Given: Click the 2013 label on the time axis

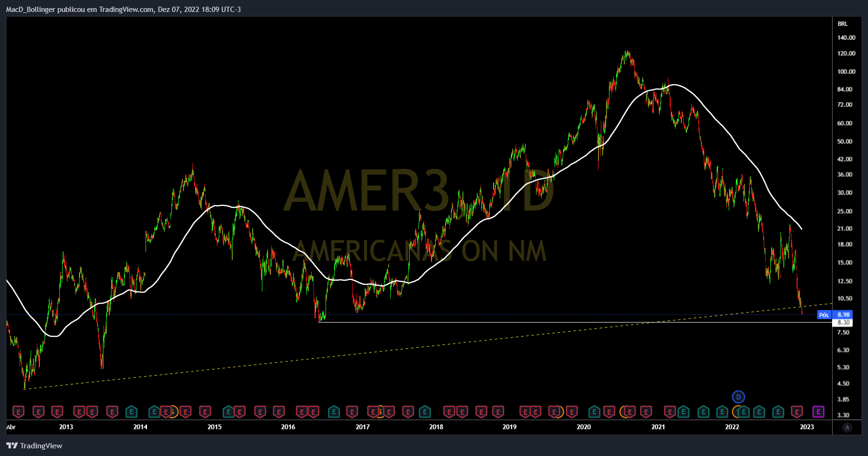Looking at the screenshot, I should [x=66, y=427].
